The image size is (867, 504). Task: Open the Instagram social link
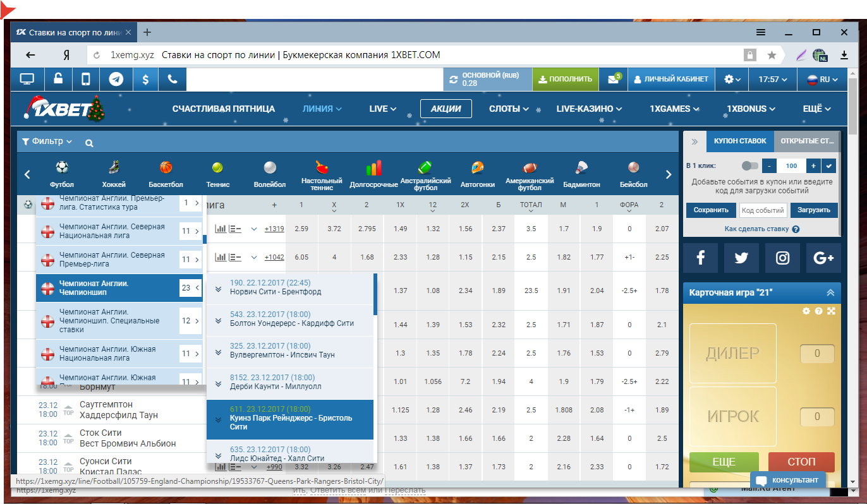[x=782, y=258]
